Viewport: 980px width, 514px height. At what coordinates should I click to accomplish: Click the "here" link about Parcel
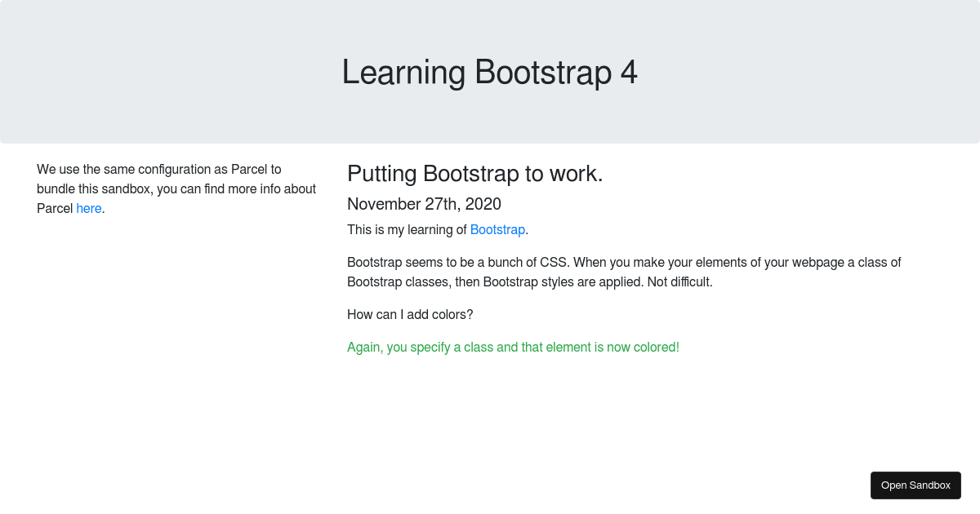[89, 209]
